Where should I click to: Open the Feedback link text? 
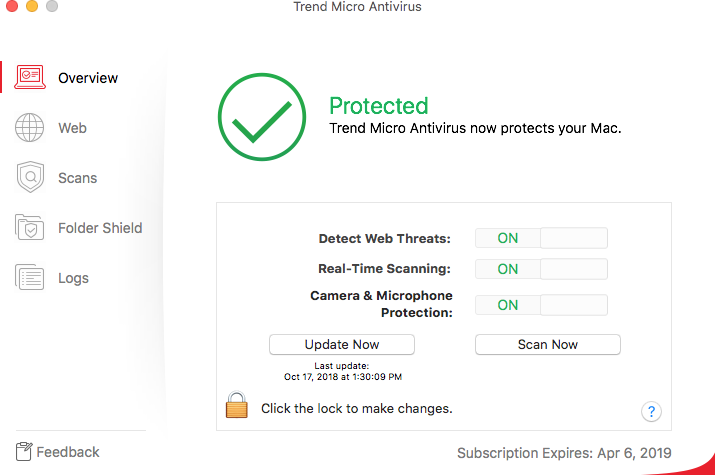[x=68, y=452]
